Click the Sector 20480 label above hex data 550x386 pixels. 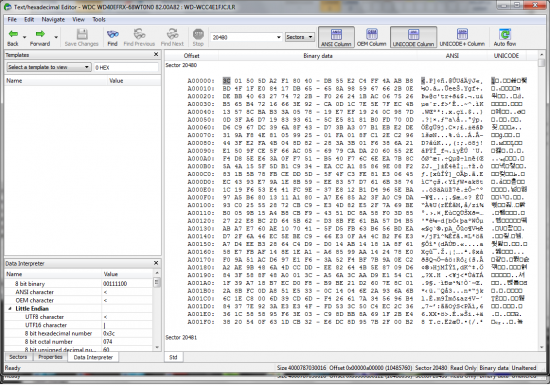coord(181,65)
